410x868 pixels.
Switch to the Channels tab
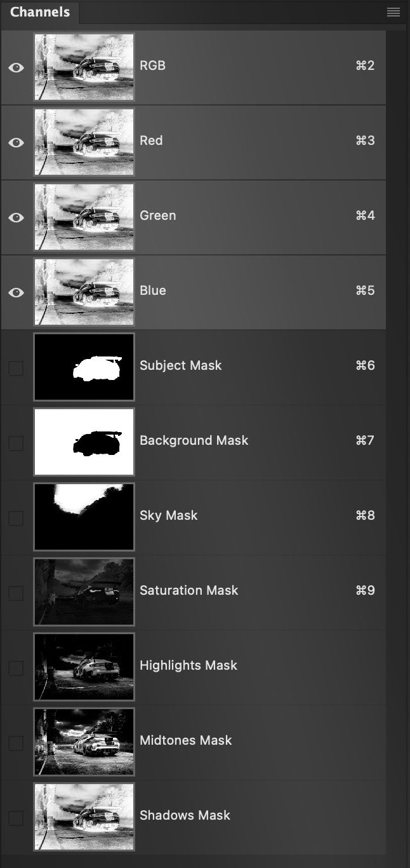coord(40,11)
